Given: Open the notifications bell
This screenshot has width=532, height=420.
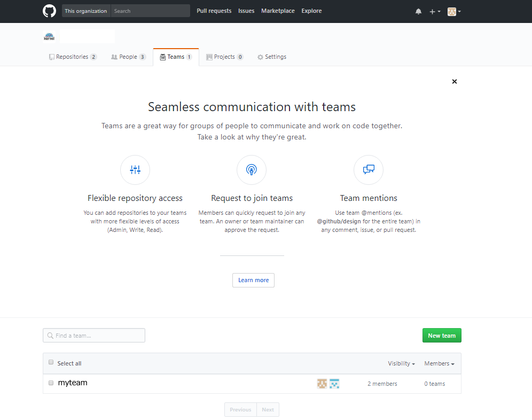Looking at the screenshot, I should 418,11.
